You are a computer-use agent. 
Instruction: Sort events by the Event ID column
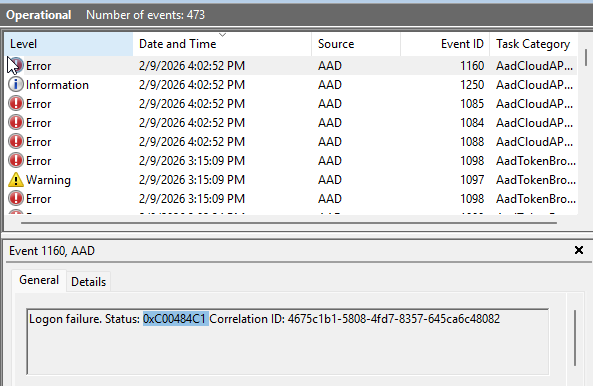[x=445, y=44]
